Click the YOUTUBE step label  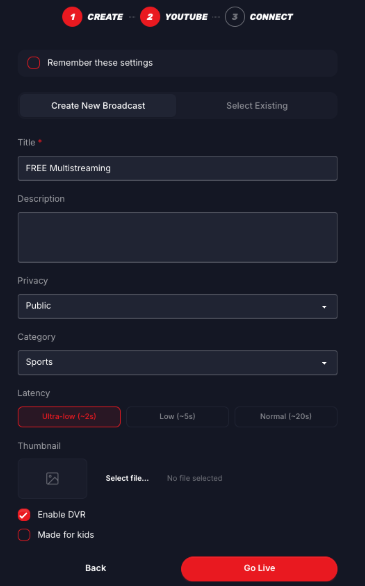click(x=186, y=17)
